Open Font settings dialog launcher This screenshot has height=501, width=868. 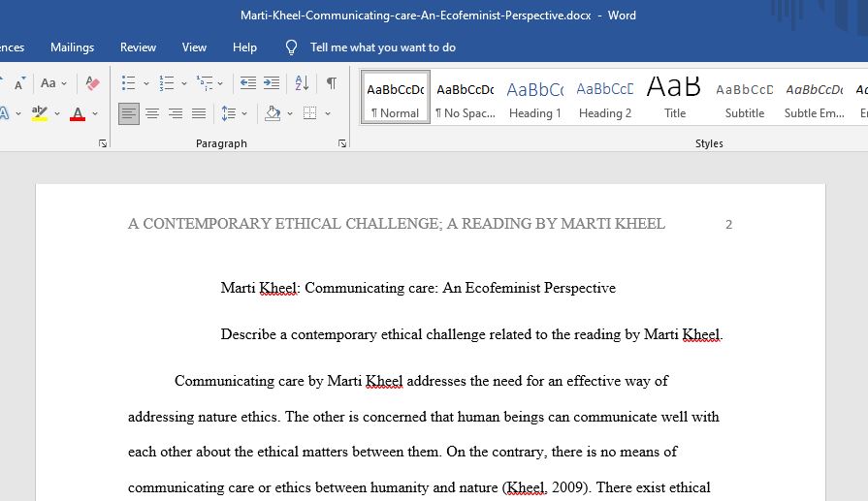pyautogui.click(x=103, y=143)
